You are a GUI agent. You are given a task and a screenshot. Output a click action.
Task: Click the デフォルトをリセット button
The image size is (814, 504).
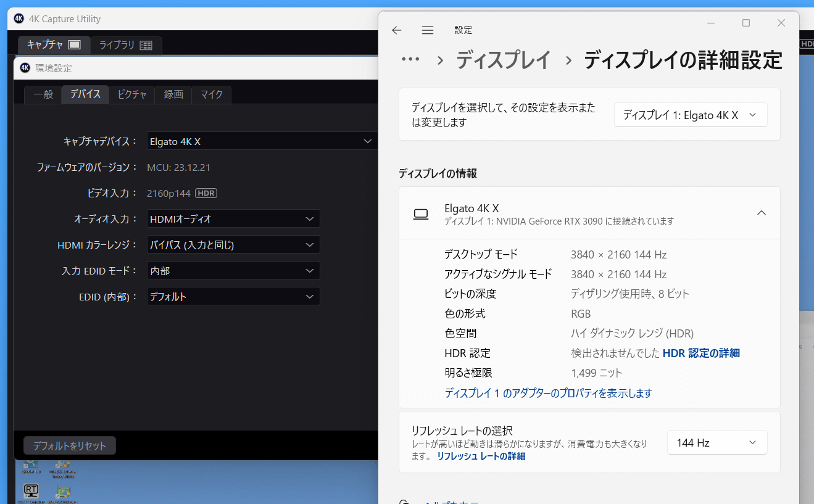[x=70, y=445]
